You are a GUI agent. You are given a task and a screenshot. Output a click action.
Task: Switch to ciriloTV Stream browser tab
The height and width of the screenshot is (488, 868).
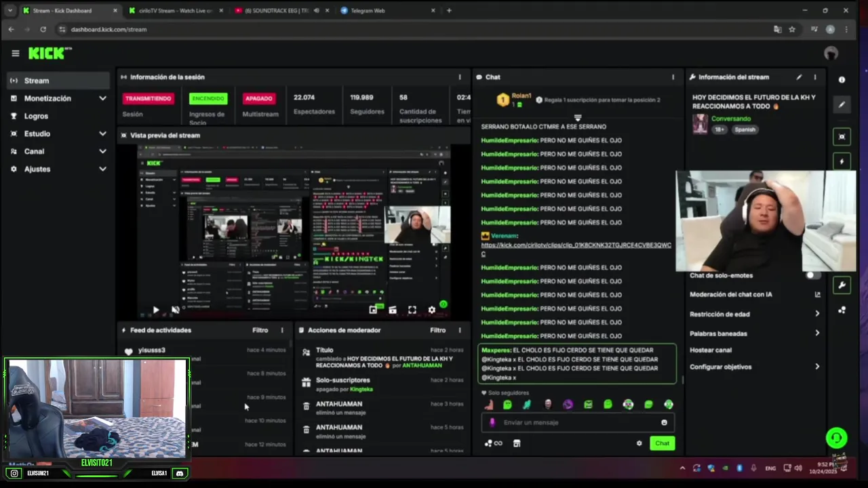tap(175, 10)
